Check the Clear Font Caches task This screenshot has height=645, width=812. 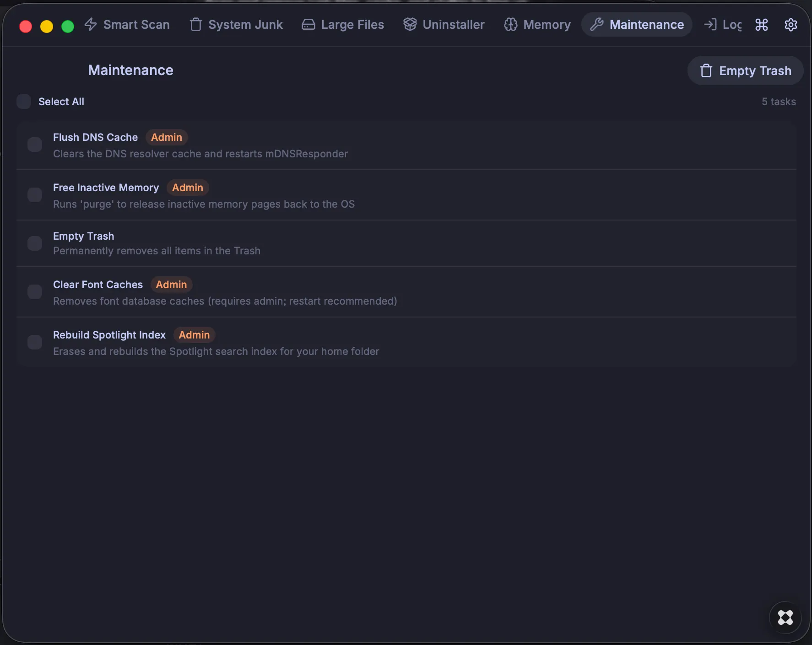35,292
